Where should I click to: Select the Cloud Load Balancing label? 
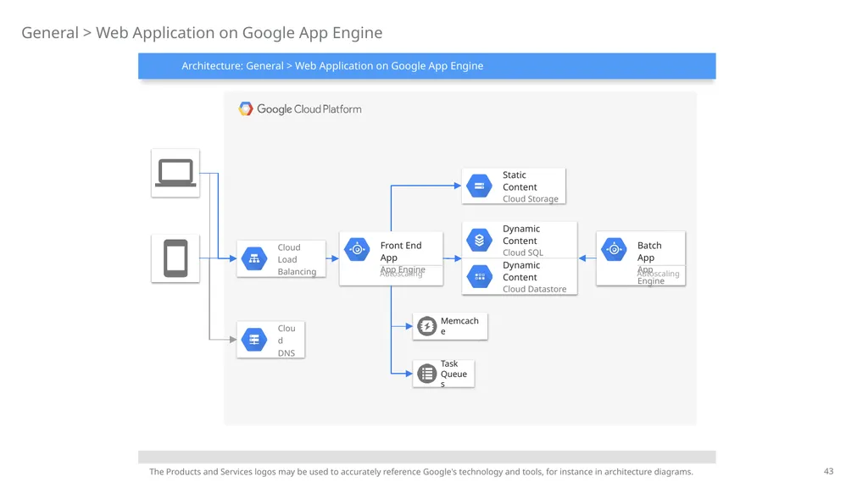297,259
